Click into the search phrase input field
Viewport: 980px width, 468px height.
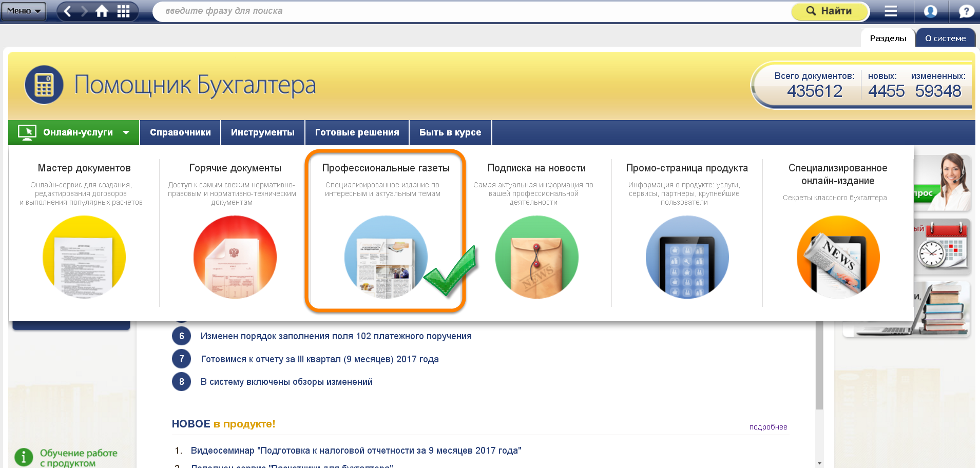coord(462,11)
